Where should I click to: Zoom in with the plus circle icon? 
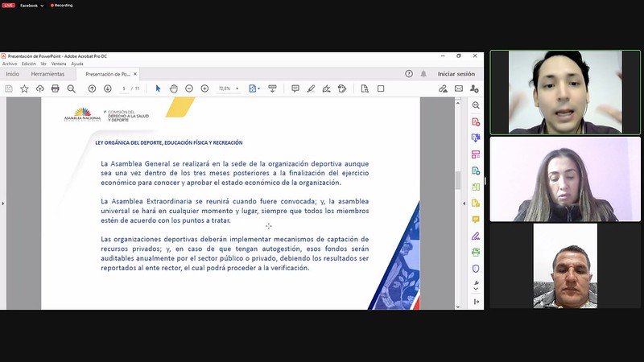coord(204,88)
